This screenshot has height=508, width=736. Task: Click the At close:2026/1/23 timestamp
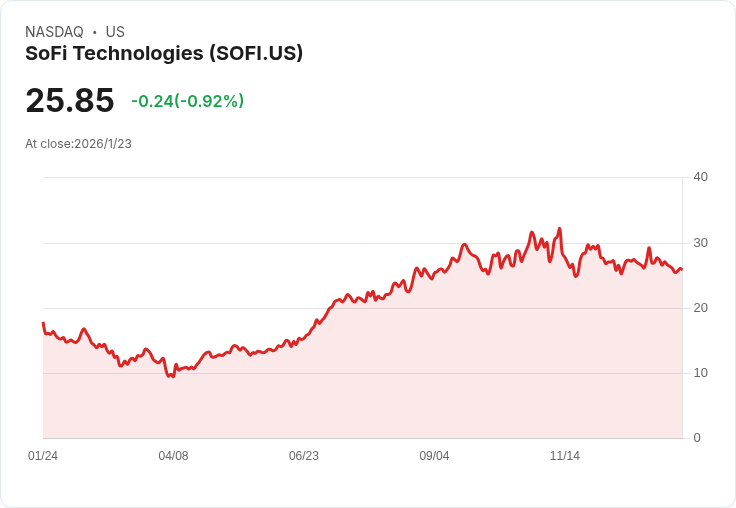pyautogui.click(x=78, y=143)
